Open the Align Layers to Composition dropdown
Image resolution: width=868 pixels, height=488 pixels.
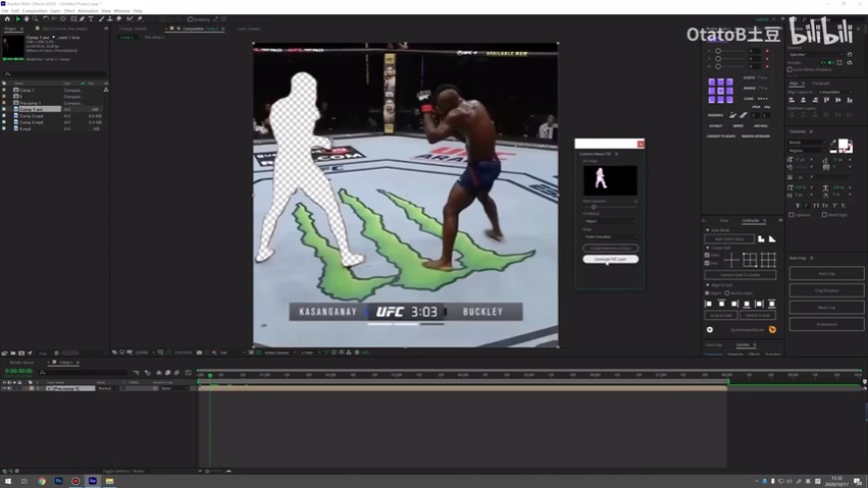[834, 92]
